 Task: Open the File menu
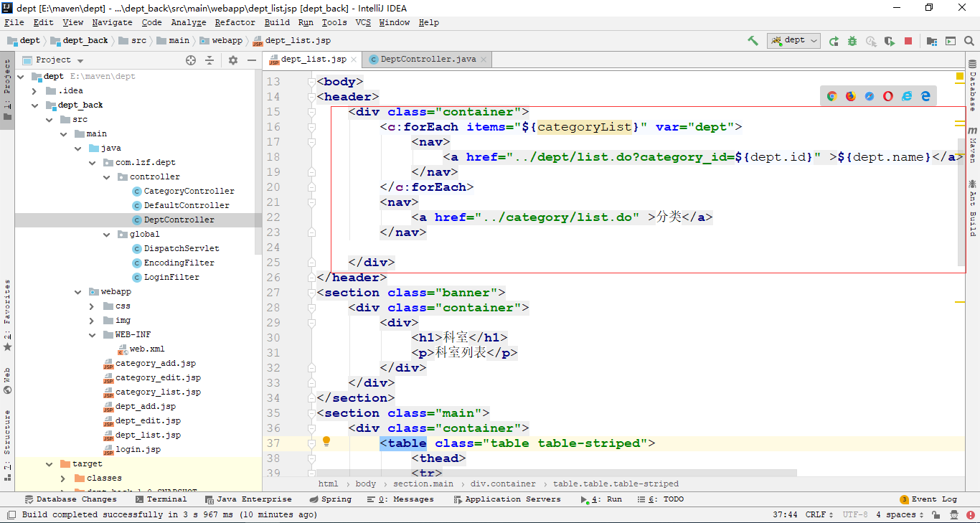pos(14,22)
